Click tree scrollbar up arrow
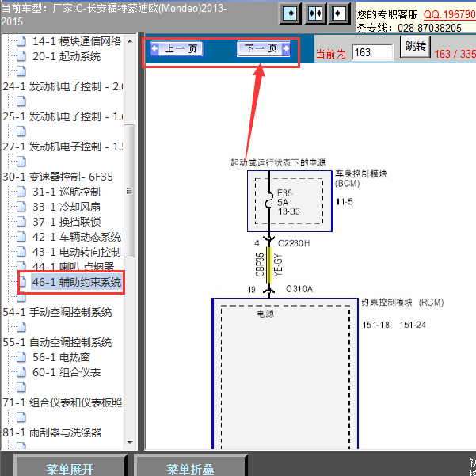 [x=130, y=41]
